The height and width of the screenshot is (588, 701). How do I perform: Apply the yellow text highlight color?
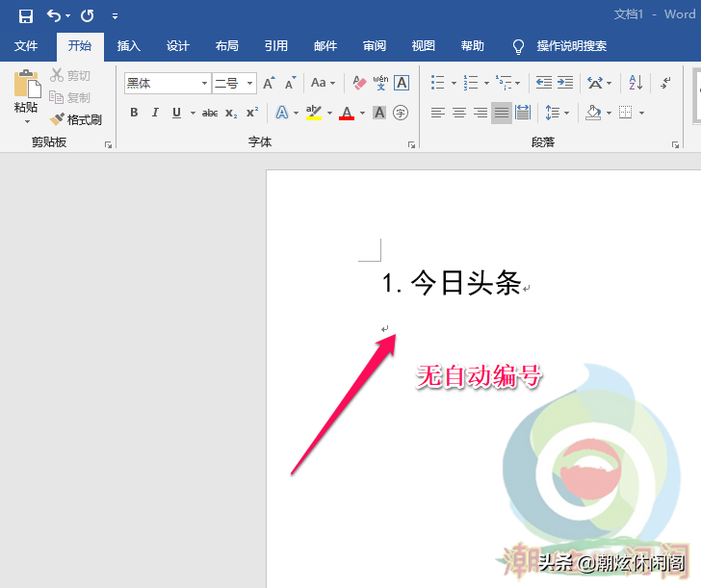[x=314, y=113]
